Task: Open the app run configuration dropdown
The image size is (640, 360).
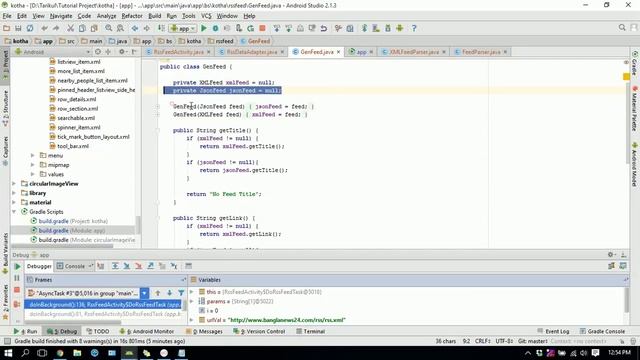Action: click(x=183, y=28)
